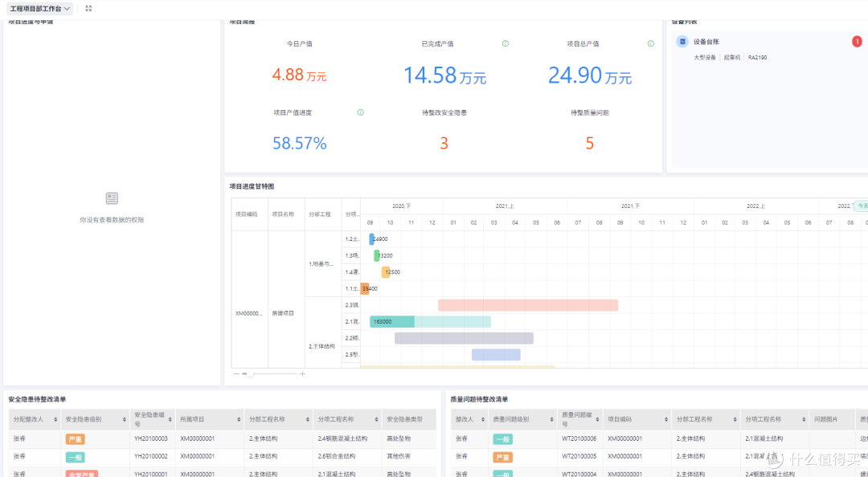The width and height of the screenshot is (868, 477).
Task: Click the 2022,上 period header
Action: pos(755,206)
